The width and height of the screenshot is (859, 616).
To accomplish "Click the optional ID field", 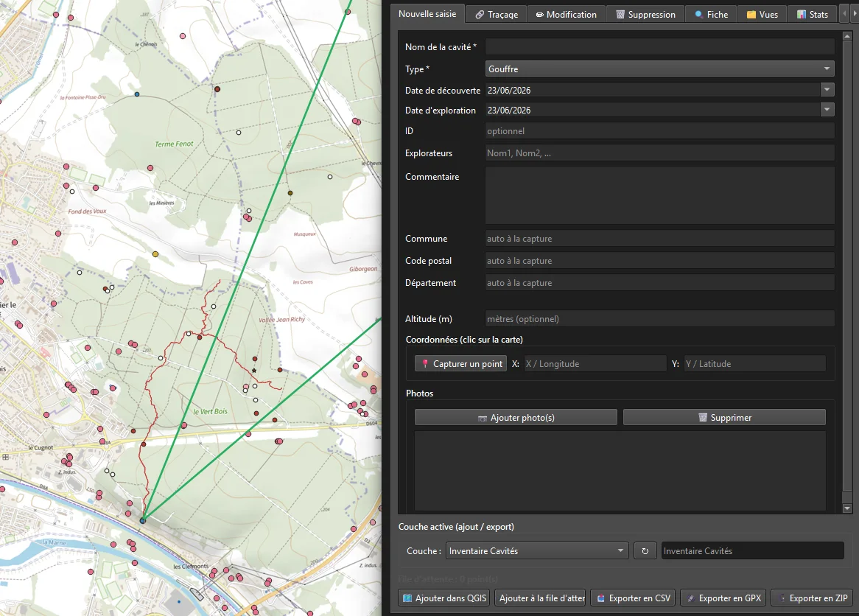I will click(x=659, y=131).
